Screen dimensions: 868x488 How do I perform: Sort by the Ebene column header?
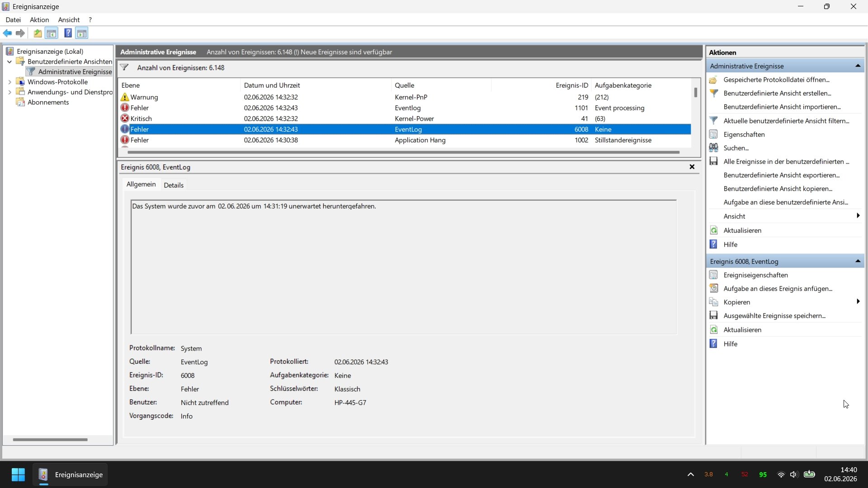coord(179,85)
